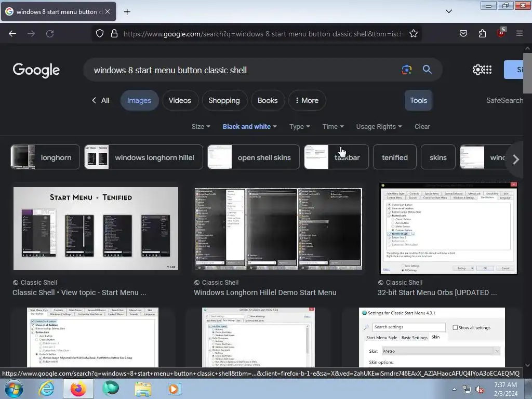The height and width of the screenshot is (399, 532).
Task: Follow Windows Longhorn Hillel Demo Start Menu link
Action: tap(265, 292)
